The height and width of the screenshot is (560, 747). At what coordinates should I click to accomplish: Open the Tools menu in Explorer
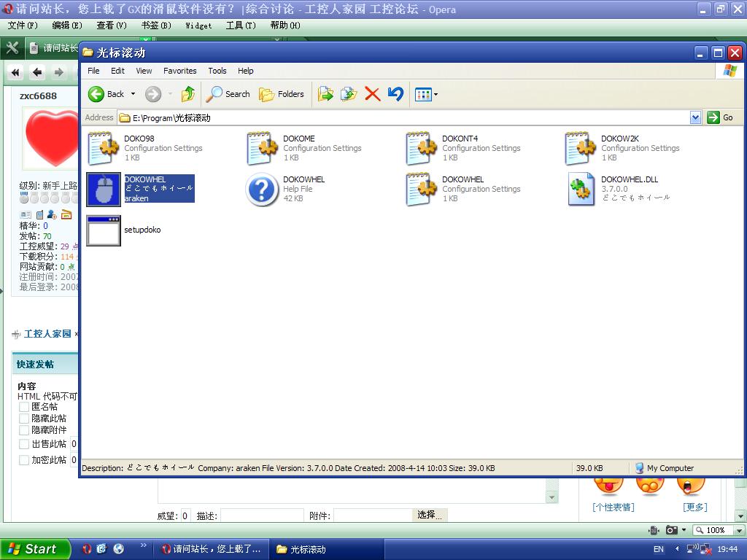[x=217, y=71]
